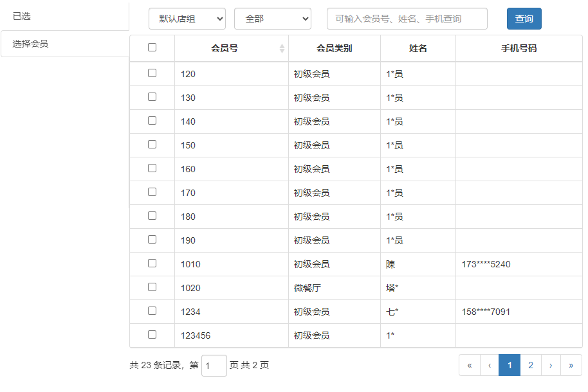The height and width of the screenshot is (392, 588).
Task: Select checkbox for member 1020 微餐厅
Action: point(152,287)
